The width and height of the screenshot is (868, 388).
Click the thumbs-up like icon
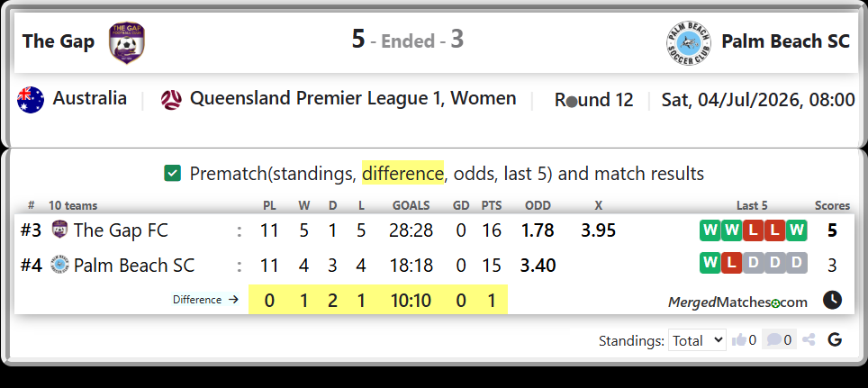pos(739,340)
